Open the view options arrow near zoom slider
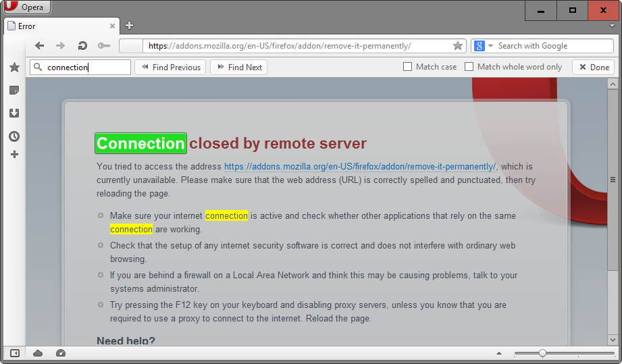The height and width of the screenshot is (364, 622). tap(499, 353)
